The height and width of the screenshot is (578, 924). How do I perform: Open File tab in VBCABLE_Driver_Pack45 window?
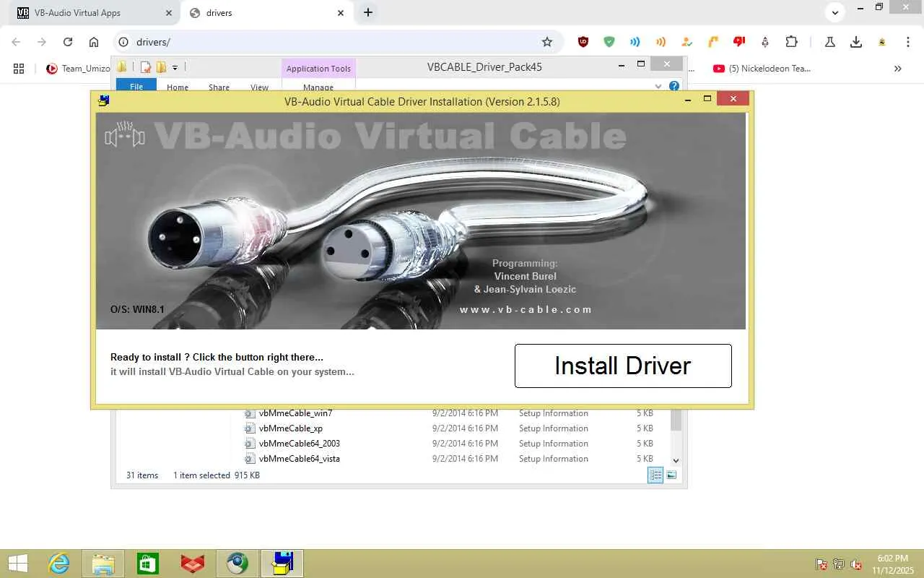(x=136, y=86)
